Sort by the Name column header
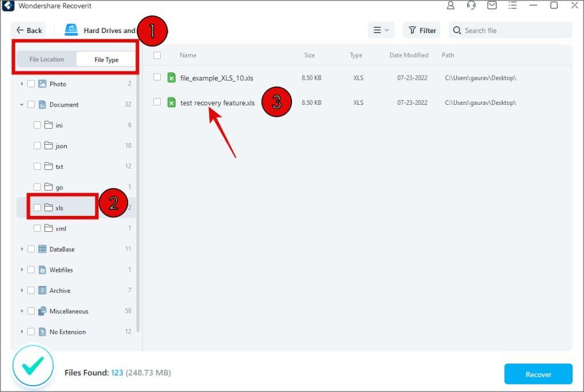584x392 pixels. tap(188, 55)
